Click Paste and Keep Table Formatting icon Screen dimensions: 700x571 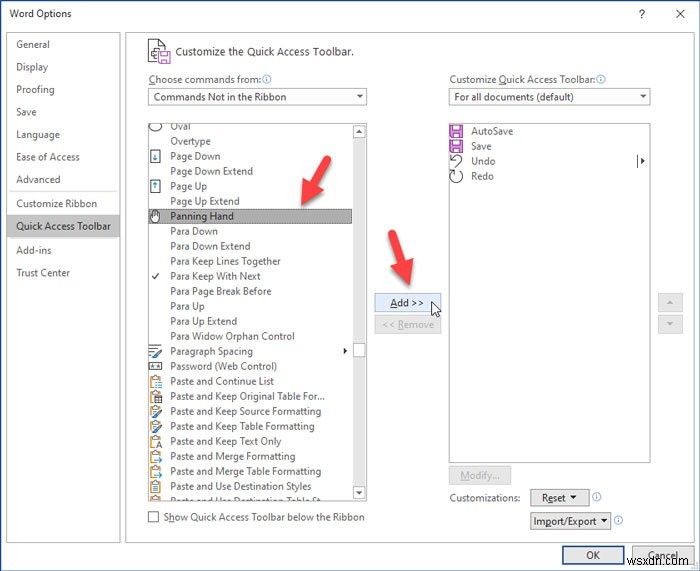tap(156, 426)
